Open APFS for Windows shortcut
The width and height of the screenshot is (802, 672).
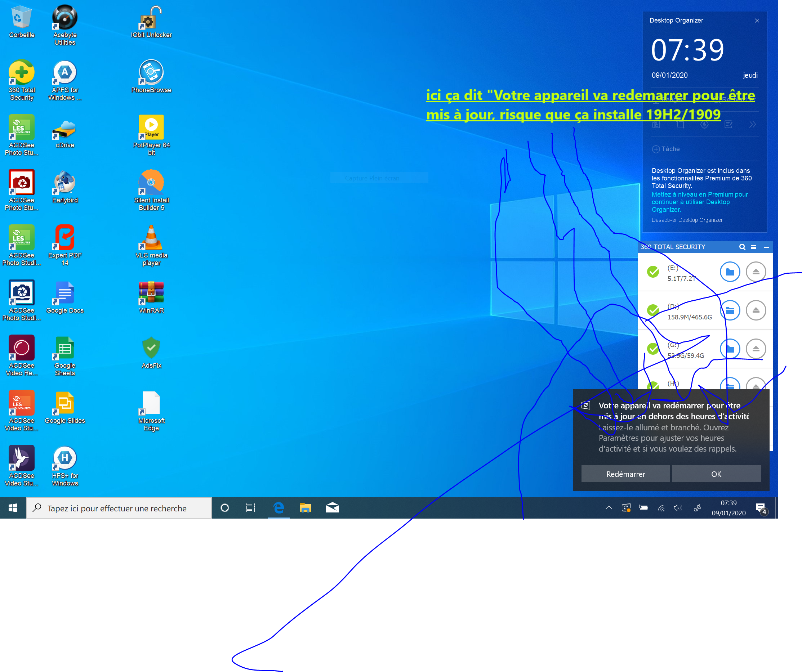pos(64,81)
